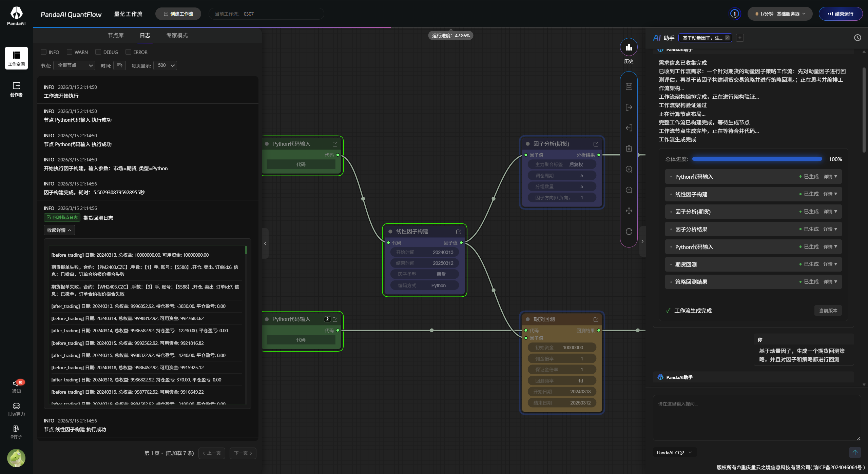Click the 0竹子 bamboo balance icon
Screen dimensions: 868x474
[16, 432]
